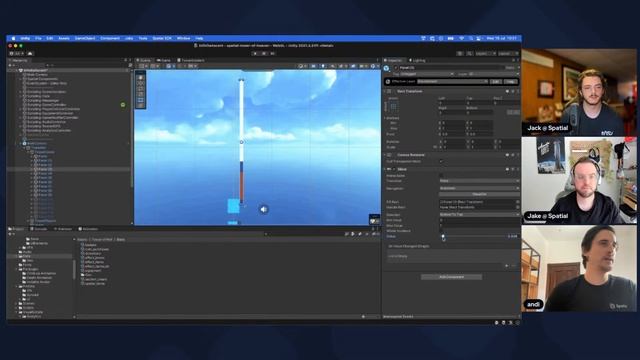Select the Scale tool in scene overlay
This screenshot has width=640, height=360.
click(x=141, y=94)
